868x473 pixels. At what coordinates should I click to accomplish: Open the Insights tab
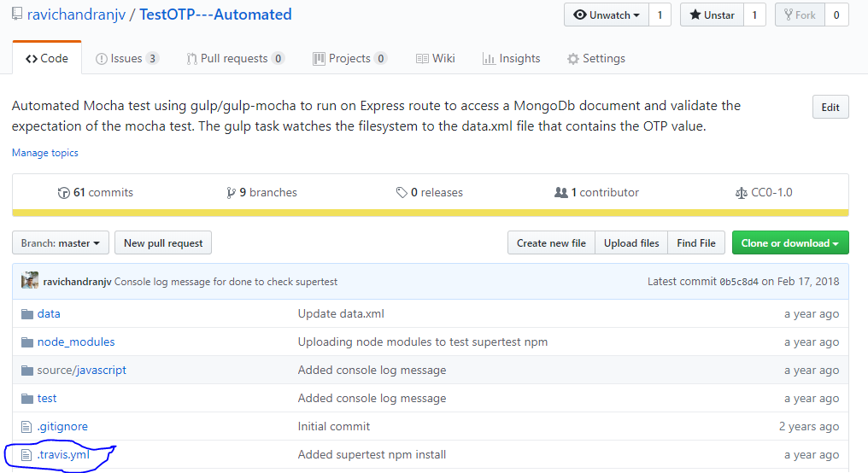[x=511, y=59]
